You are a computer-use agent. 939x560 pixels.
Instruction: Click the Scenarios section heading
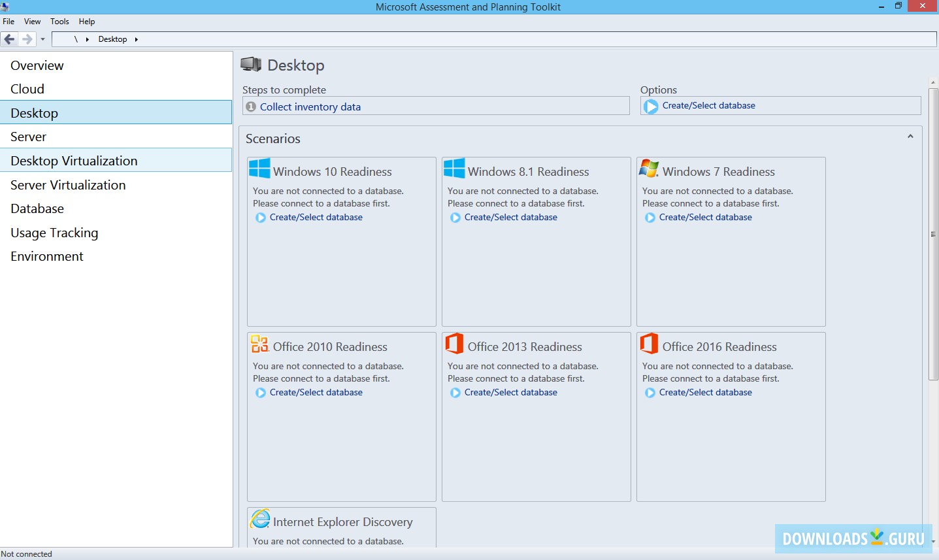click(273, 139)
